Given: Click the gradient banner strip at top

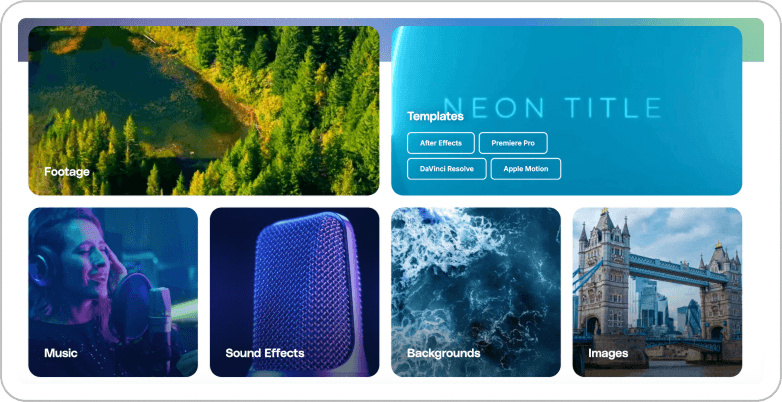Looking at the screenshot, I should [391, 22].
